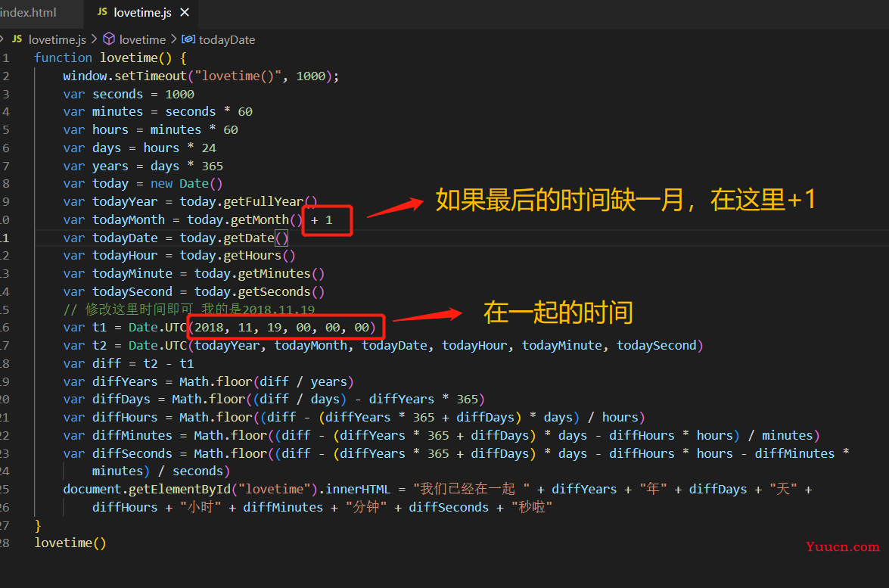Click the "小时" string literal
Viewport: 889px width, 588px height.
pos(200,508)
